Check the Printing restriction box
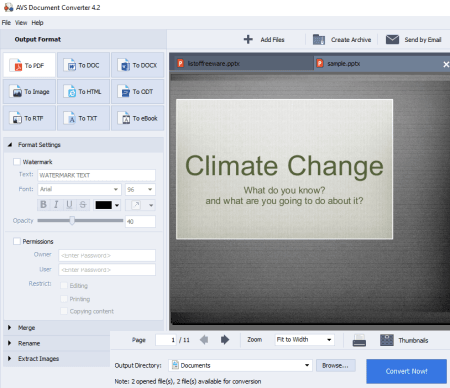The width and height of the screenshot is (450, 388). 64,299
